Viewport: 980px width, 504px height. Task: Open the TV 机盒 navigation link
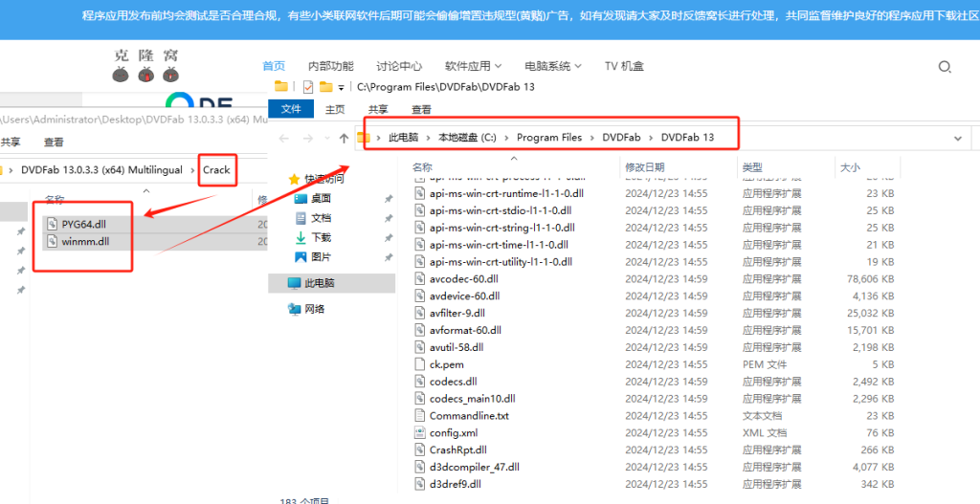624,66
